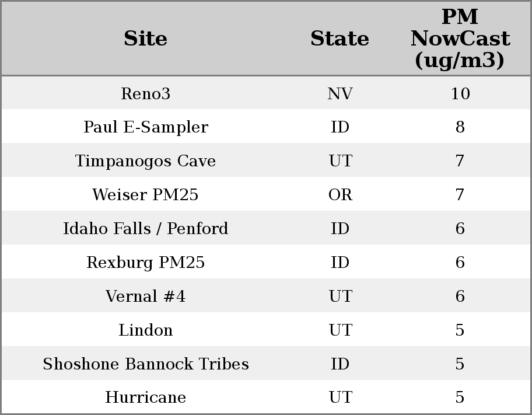Select the Vernal #4 site cell

tap(146, 297)
